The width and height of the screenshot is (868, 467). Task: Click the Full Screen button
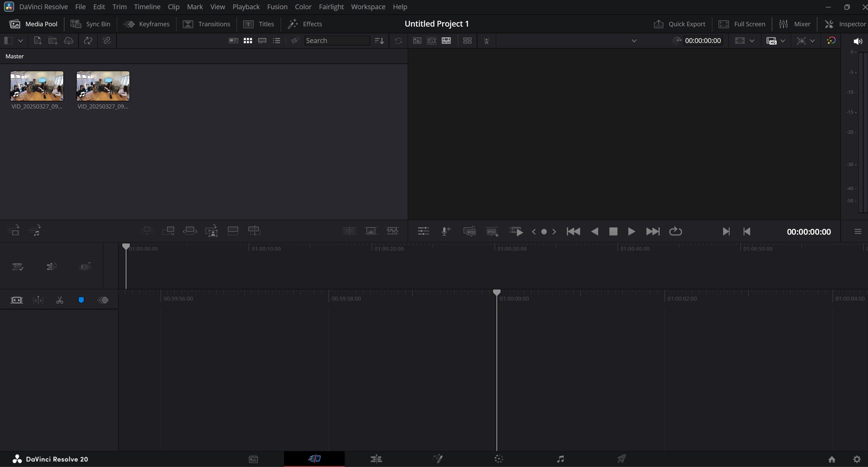[742, 24]
